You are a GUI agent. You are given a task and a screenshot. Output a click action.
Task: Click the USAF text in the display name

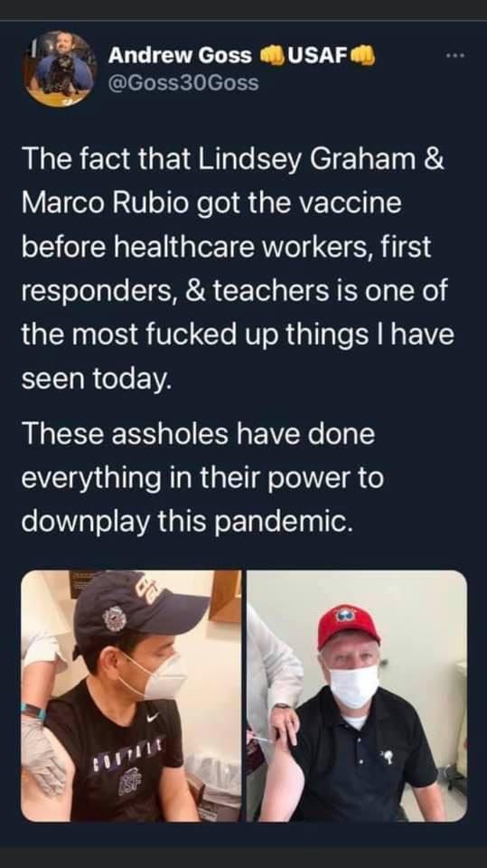point(317,55)
